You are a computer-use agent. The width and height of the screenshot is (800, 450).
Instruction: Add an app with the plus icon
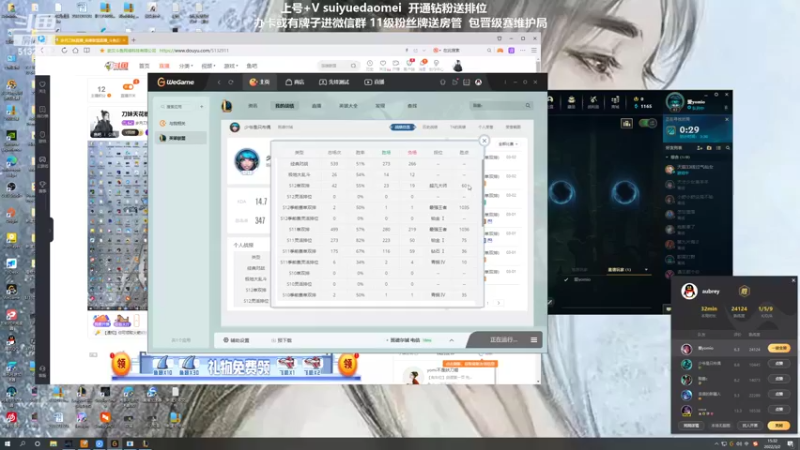(x=202, y=107)
